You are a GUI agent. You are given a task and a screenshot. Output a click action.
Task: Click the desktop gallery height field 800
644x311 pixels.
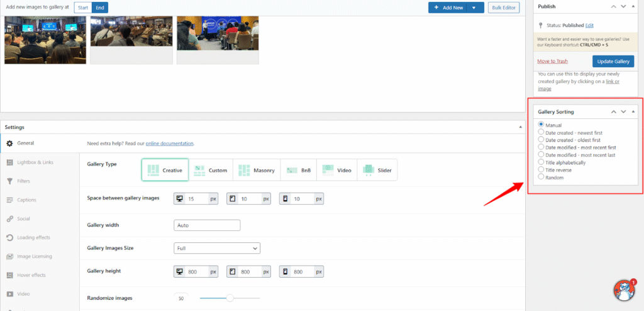(x=197, y=272)
